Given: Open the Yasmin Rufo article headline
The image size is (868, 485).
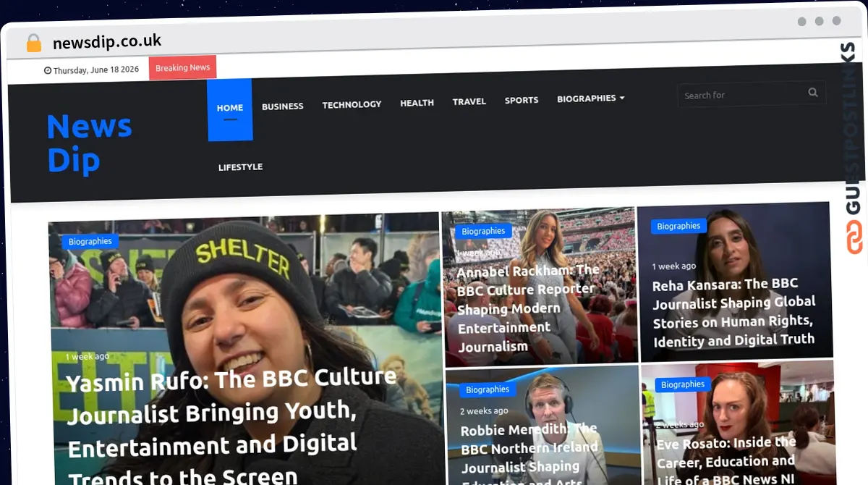Looking at the screenshot, I should pos(231,427).
